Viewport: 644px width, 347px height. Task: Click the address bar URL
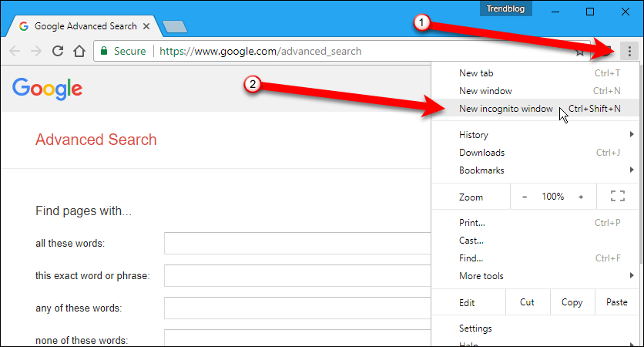[x=260, y=52]
